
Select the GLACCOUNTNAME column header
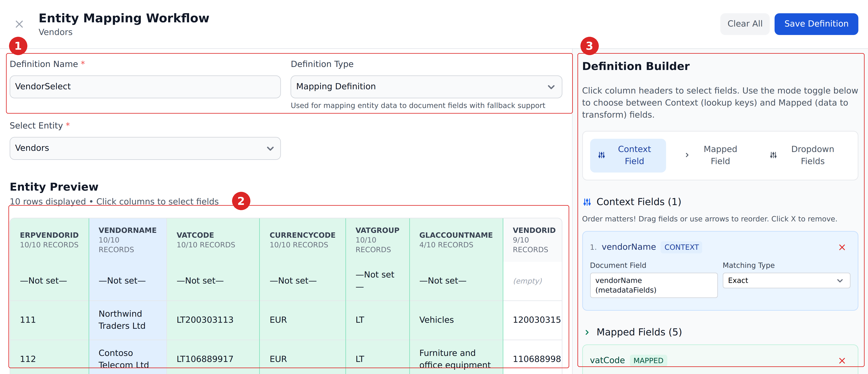pos(456,240)
